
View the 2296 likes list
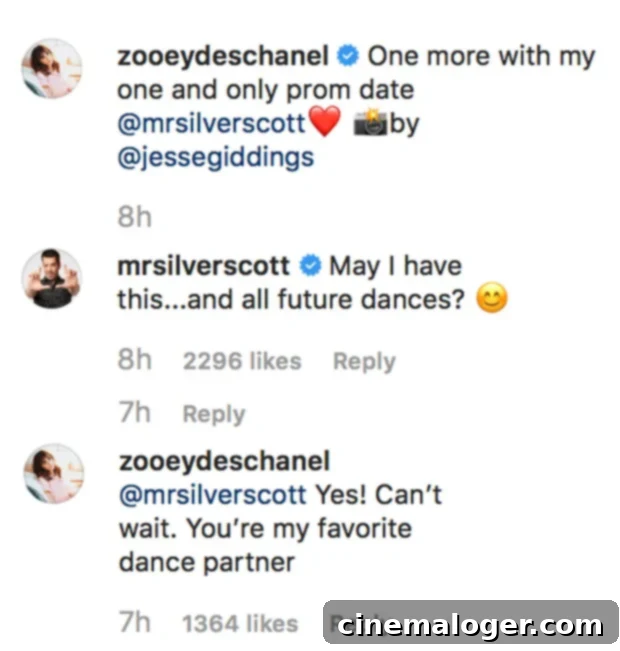241,361
